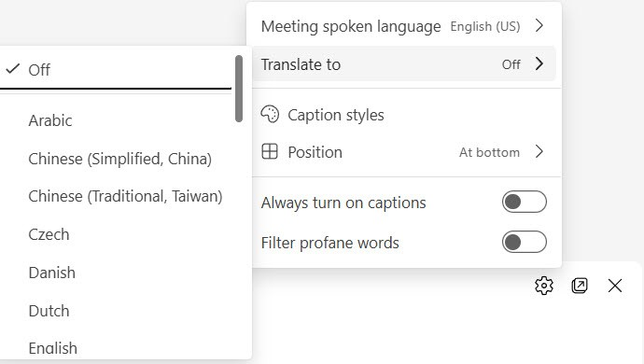Choose English from language list
The height and width of the screenshot is (364, 644).
tap(116, 348)
